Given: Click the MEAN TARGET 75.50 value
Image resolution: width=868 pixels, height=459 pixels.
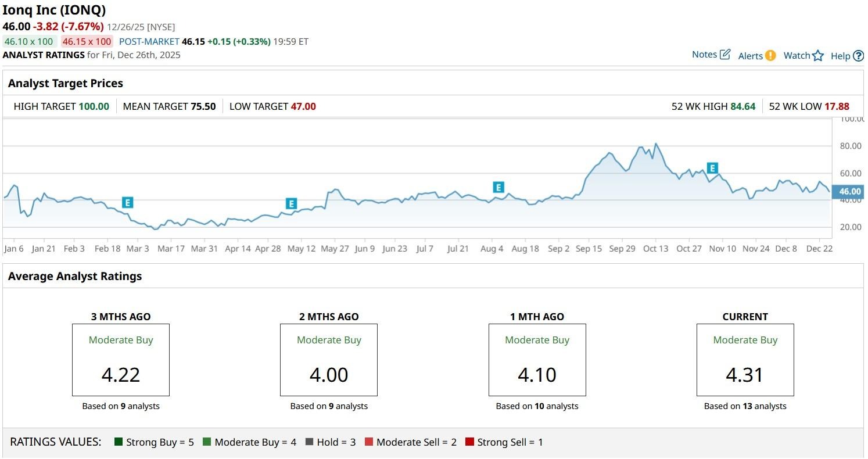Looking at the screenshot, I should (x=203, y=106).
